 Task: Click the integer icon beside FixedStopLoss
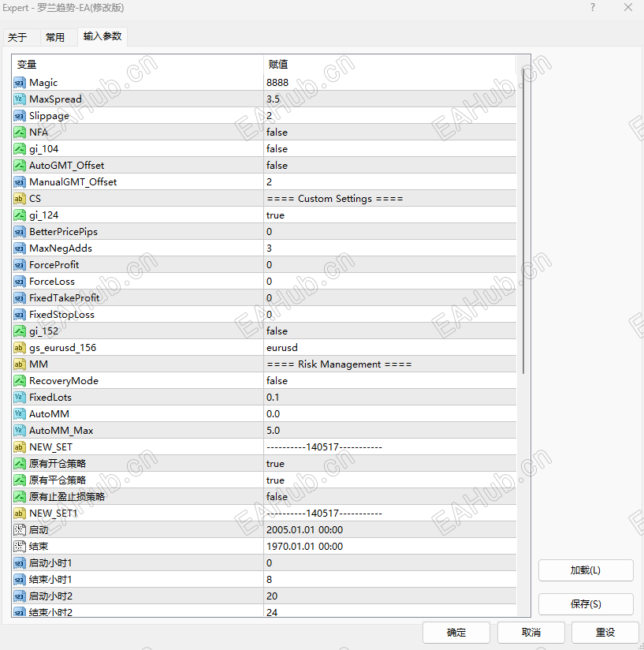coord(20,315)
